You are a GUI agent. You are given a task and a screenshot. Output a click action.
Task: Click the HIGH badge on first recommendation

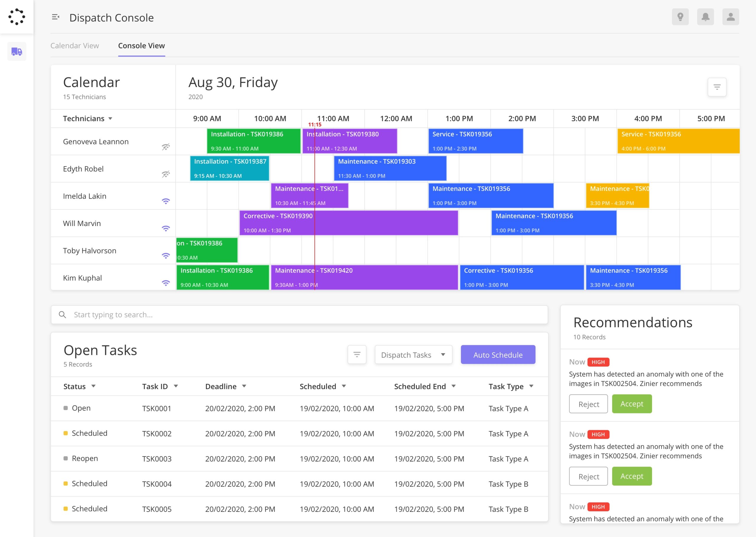coord(598,362)
